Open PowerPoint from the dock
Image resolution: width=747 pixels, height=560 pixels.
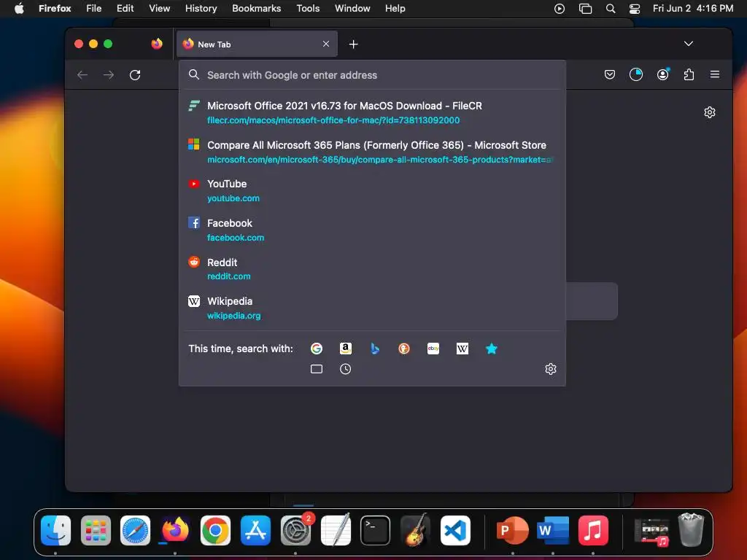click(x=512, y=530)
